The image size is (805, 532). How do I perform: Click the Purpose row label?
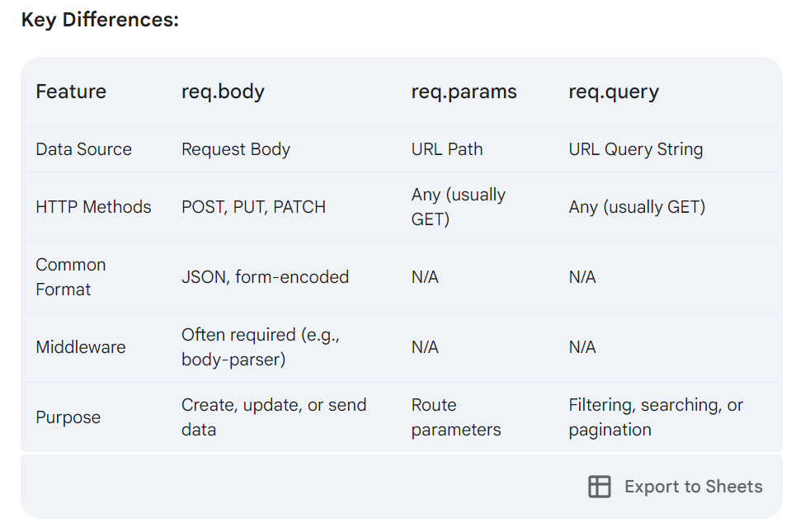click(68, 417)
